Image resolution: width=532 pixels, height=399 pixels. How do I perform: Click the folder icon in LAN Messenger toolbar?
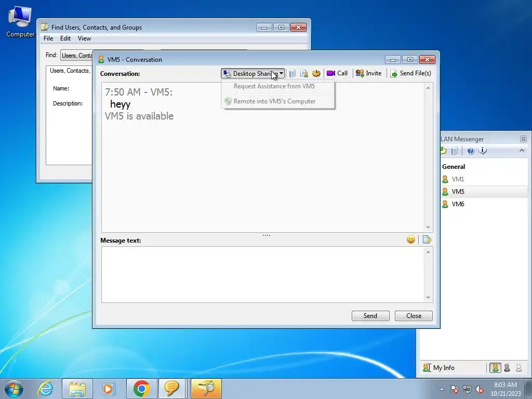click(x=444, y=151)
